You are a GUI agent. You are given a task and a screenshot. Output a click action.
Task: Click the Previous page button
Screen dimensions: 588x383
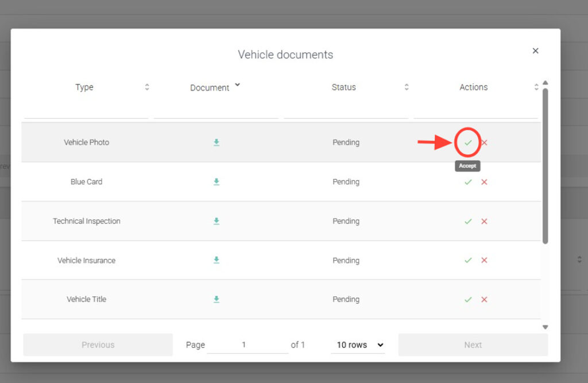[98, 345]
